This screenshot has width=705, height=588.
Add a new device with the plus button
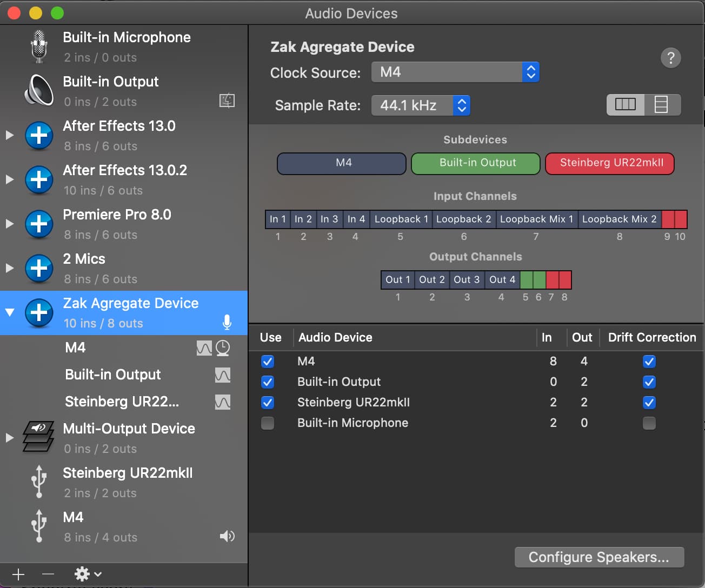18,574
